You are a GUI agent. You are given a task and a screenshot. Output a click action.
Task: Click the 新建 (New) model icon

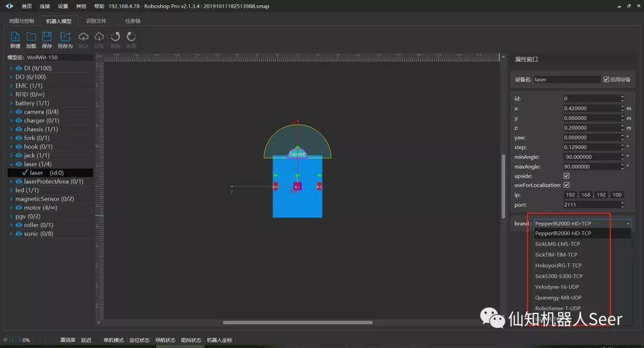16,37
